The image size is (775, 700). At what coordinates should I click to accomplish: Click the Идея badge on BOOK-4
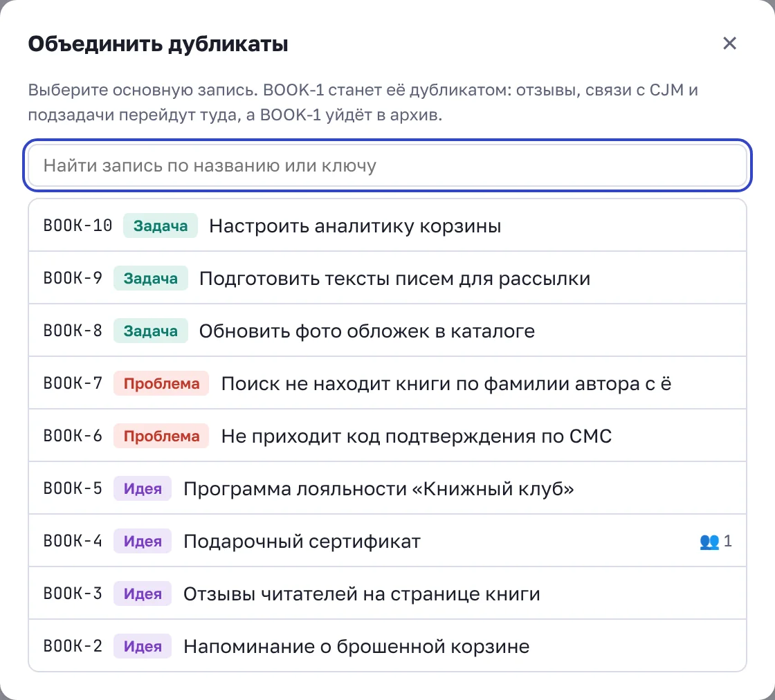click(143, 541)
